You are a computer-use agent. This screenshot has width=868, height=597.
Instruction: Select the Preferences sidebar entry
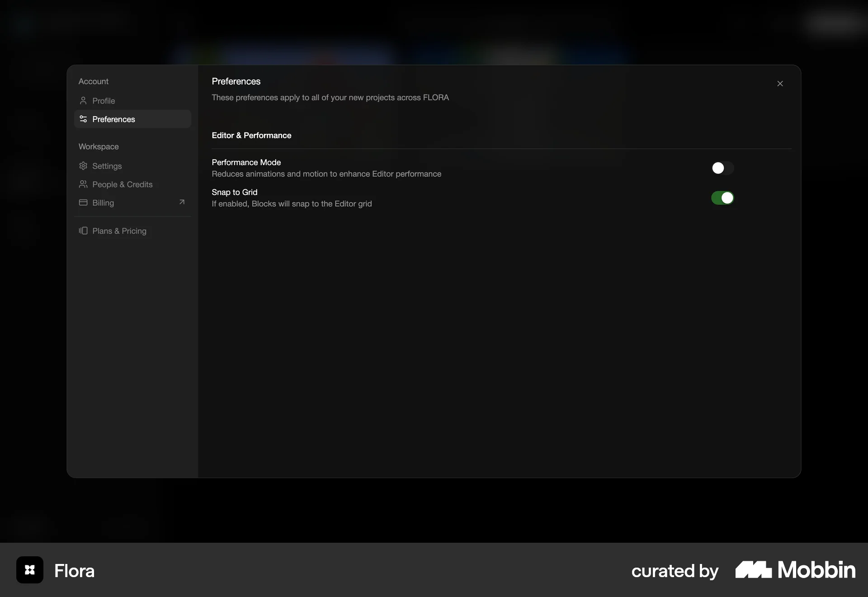pos(113,119)
